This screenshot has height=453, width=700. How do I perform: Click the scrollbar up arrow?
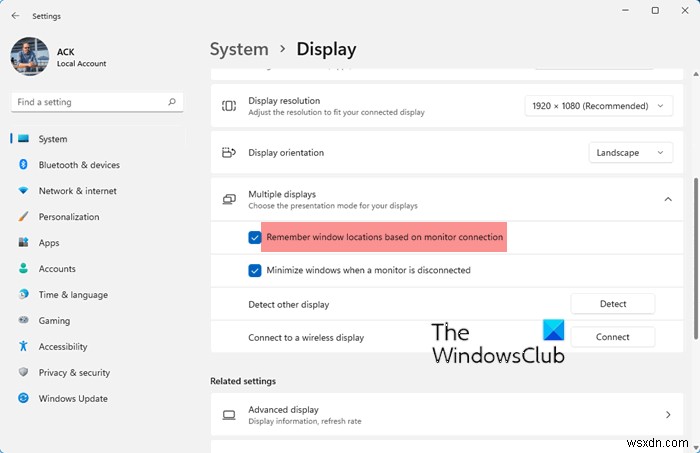coord(696,74)
